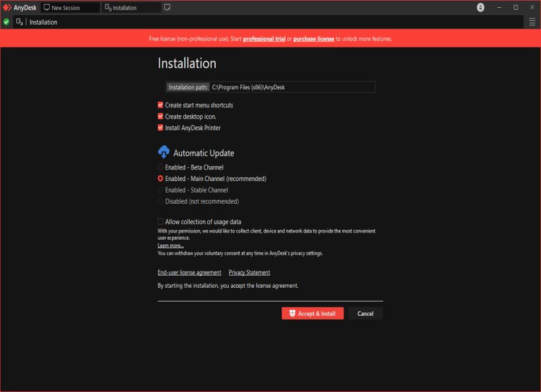Select Enabled - Beta Channel update option
Screen dimensions: 541x392
(160, 167)
